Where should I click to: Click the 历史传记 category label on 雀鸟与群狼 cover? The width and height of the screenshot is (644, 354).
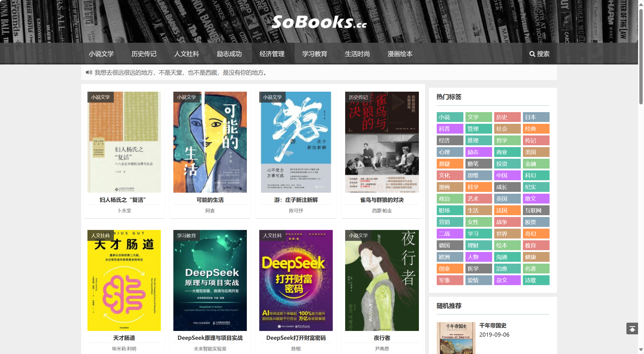tap(358, 97)
